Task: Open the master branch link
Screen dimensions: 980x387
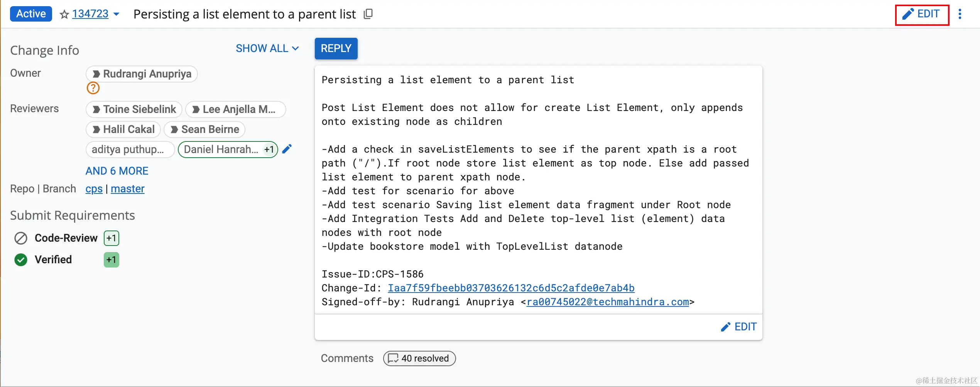Action: point(128,189)
